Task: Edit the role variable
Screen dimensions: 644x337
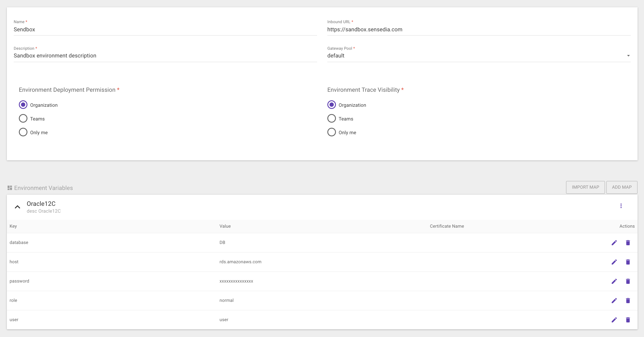Action: tap(614, 301)
